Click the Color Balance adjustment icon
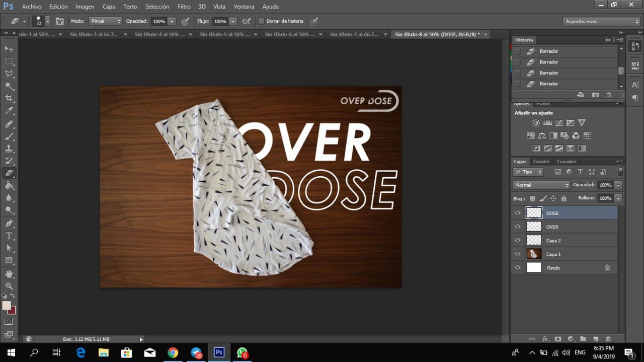The width and height of the screenshot is (644, 362). pyautogui.click(x=542, y=135)
